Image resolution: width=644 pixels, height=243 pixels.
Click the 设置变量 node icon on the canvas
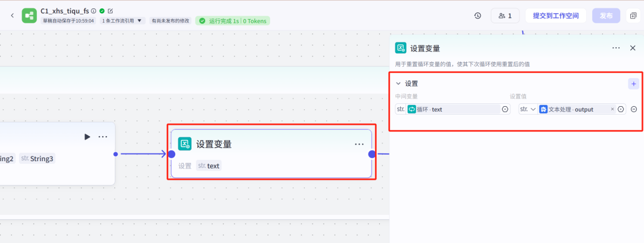point(184,144)
